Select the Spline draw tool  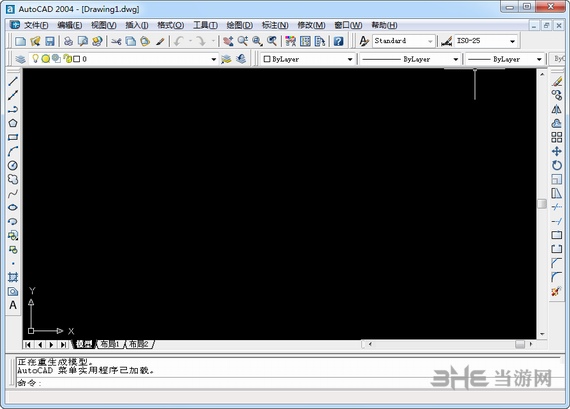pos(13,193)
